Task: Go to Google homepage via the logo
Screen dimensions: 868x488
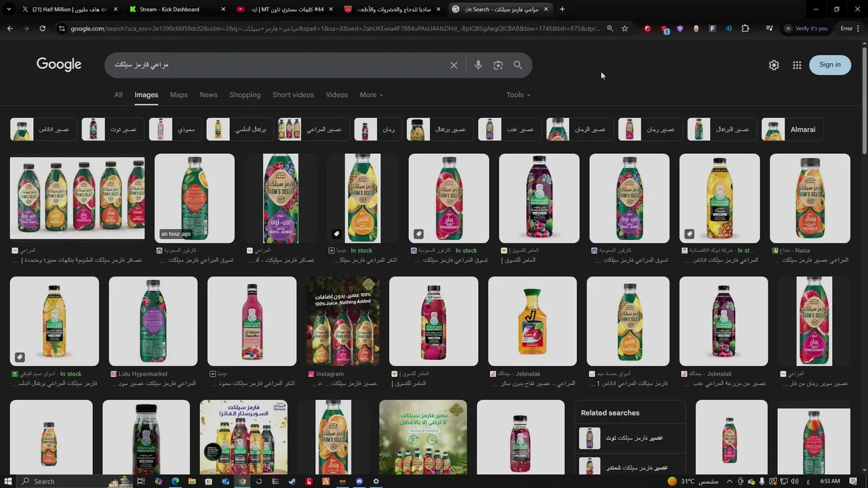Action: click(x=59, y=64)
